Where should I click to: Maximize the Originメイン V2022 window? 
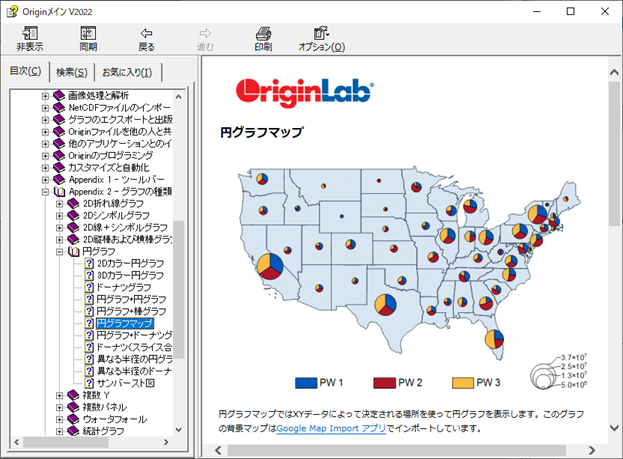[x=571, y=12]
